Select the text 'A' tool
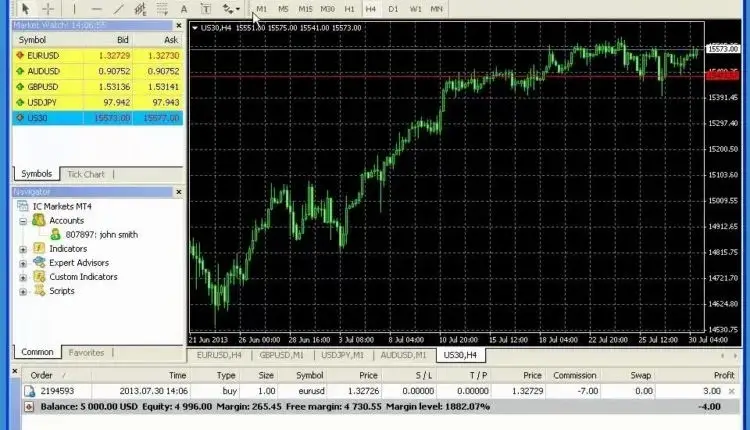The height and width of the screenshot is (430, 750). (184, 9)
